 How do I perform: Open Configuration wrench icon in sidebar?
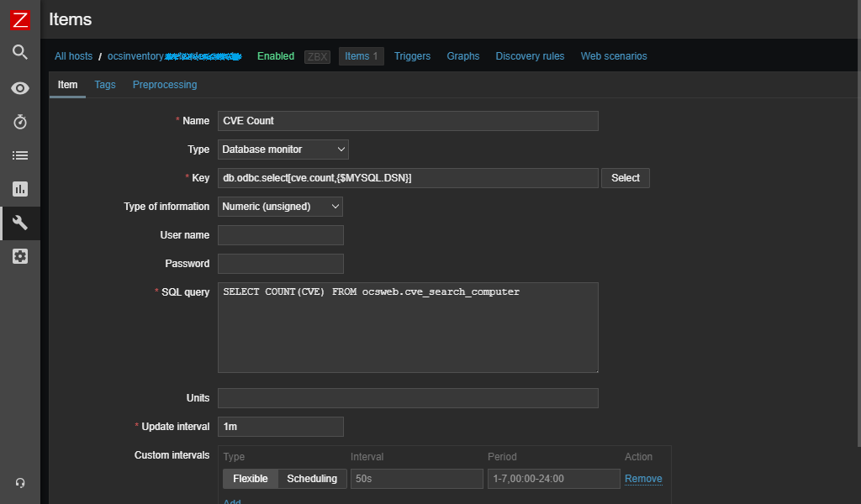pyautogui.click(x=20, y=223)
